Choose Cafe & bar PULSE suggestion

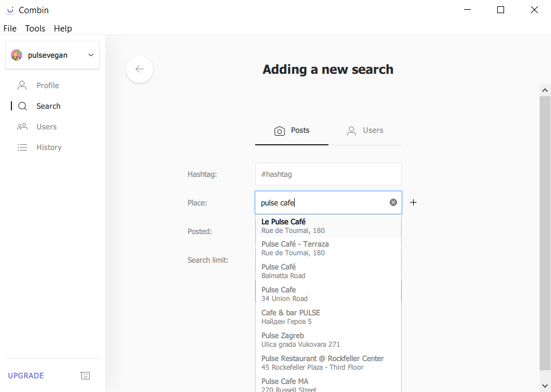pos(328,317)
